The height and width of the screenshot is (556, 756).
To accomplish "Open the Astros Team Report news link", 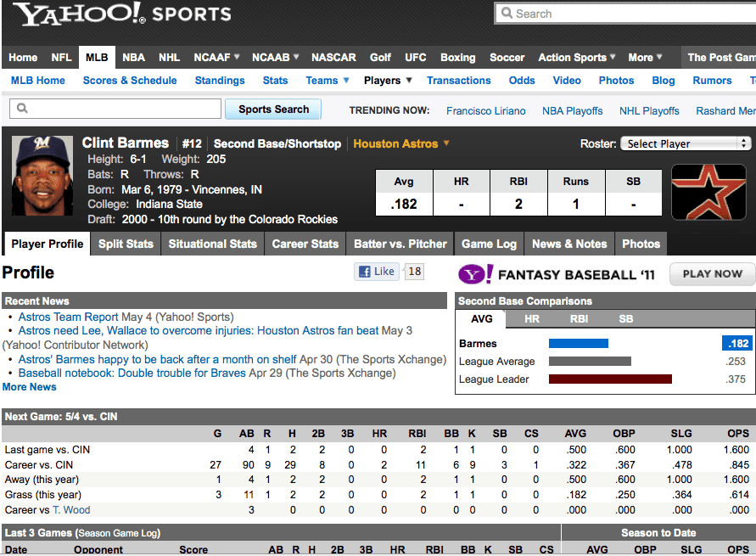I will [68, 317].
